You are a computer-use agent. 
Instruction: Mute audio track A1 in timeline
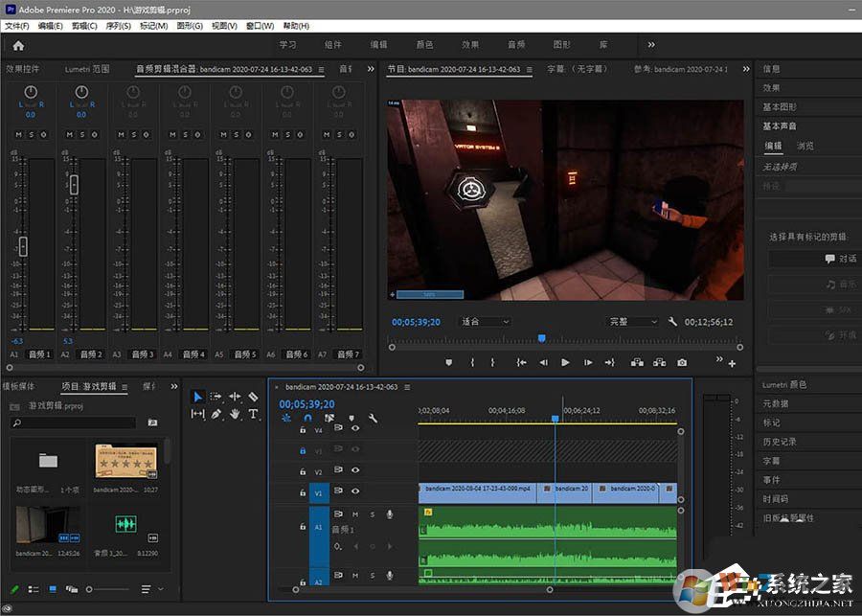pos(355,514)
